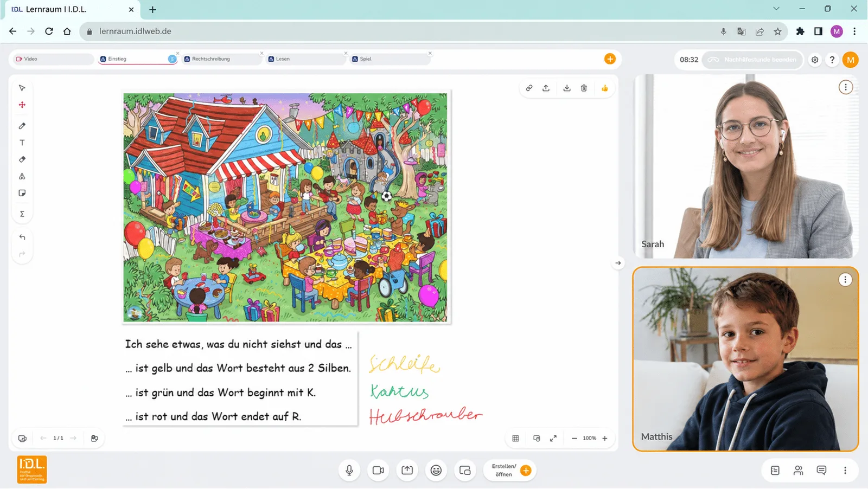
Task: Share the screen
Action: (407, 470)
